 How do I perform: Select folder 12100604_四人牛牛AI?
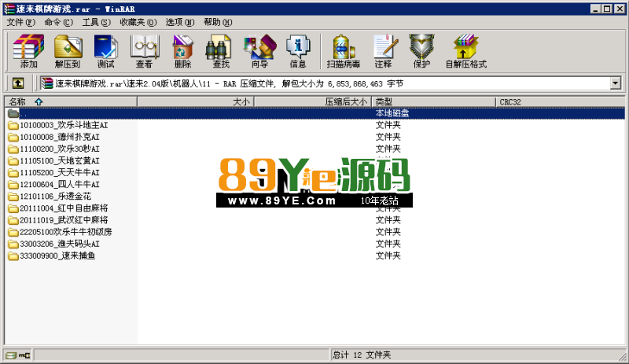point(53,184)
